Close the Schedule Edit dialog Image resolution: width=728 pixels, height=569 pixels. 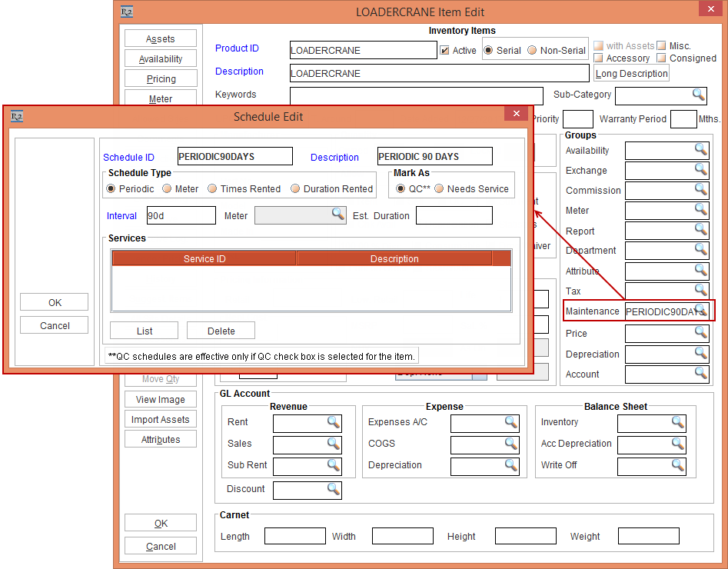[515, 115]
